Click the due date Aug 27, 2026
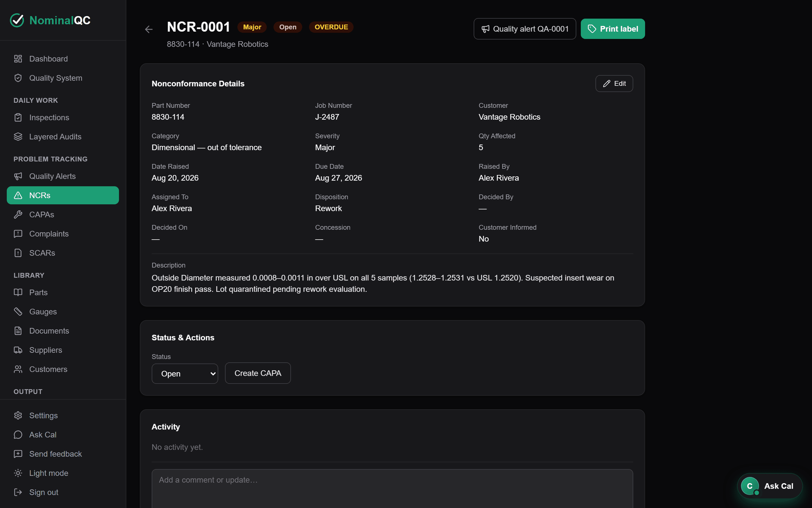The height and width of the screenshot is (508, 812). click(338, 178)
